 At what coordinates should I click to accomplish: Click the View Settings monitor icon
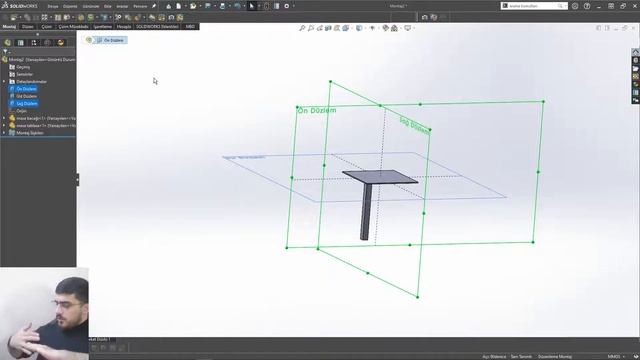(x=407, y=28)
